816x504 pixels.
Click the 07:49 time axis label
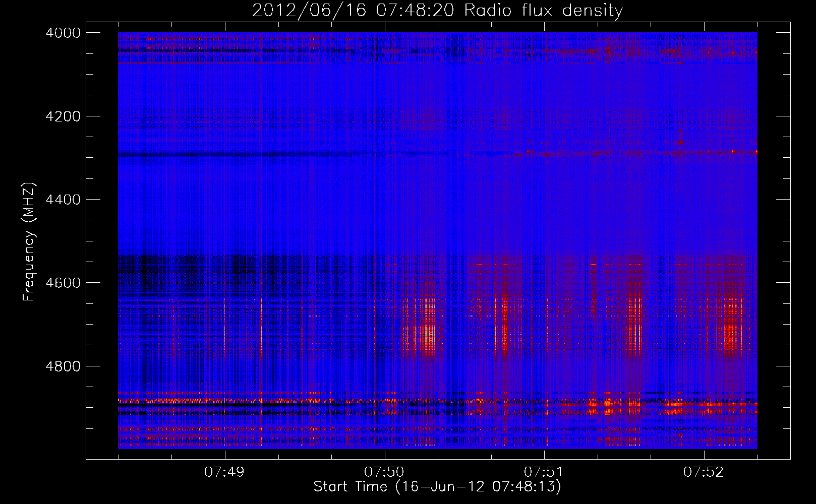tap(224, 472)
